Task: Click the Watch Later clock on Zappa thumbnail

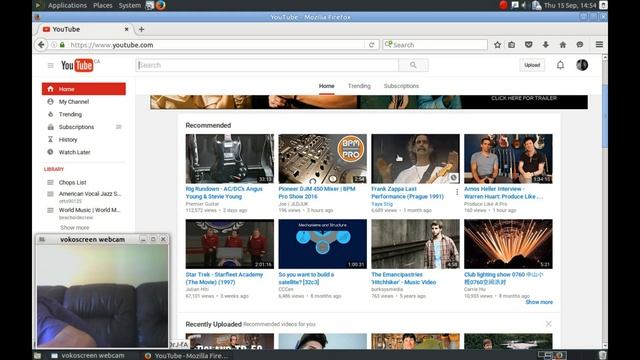Action: (x=453, y=178)
